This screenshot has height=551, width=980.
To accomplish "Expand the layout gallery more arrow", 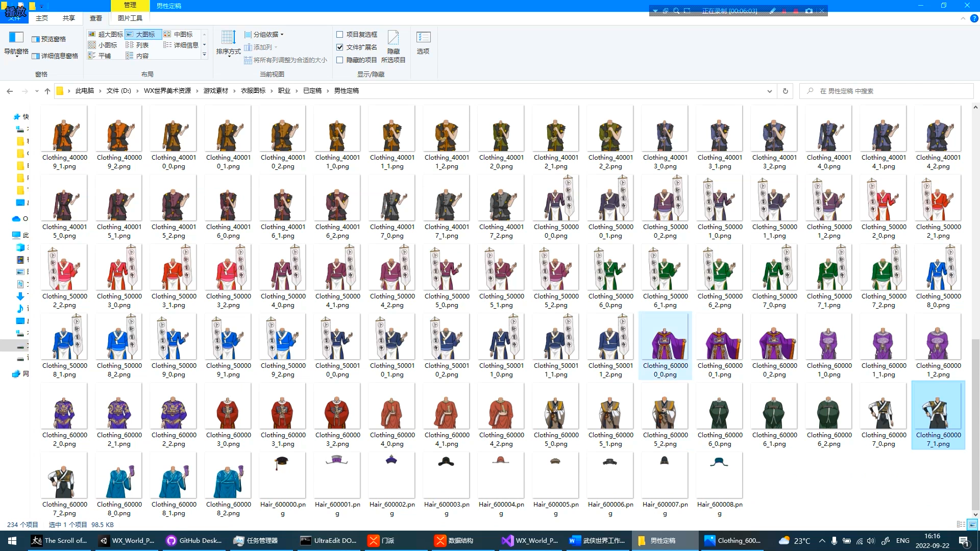I will click(x=204, y=55).
